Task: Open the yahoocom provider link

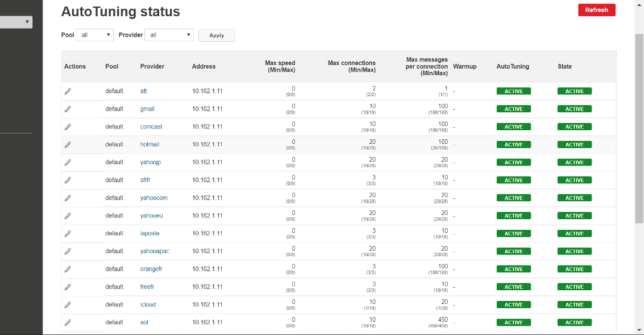Action: [153, 198]
